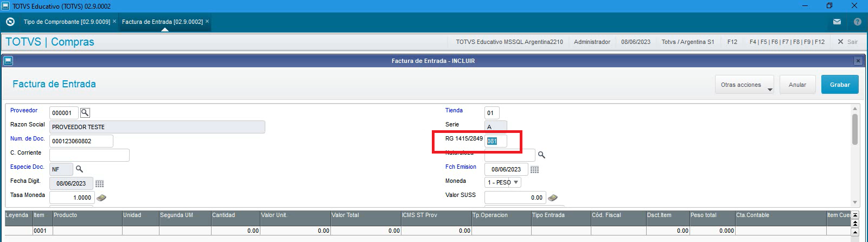Open the mail envelope icon
This screenshot has height=242, width=868.
(837, 22)
